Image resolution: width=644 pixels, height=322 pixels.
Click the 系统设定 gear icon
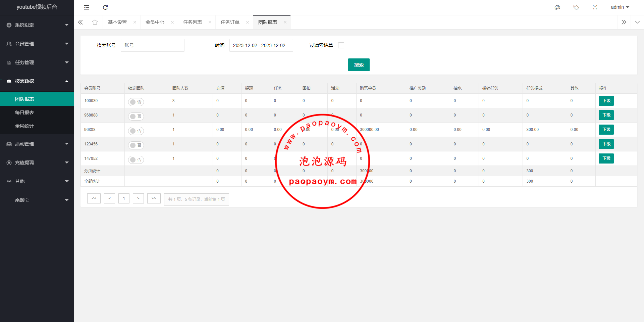[x=9, y=25]
